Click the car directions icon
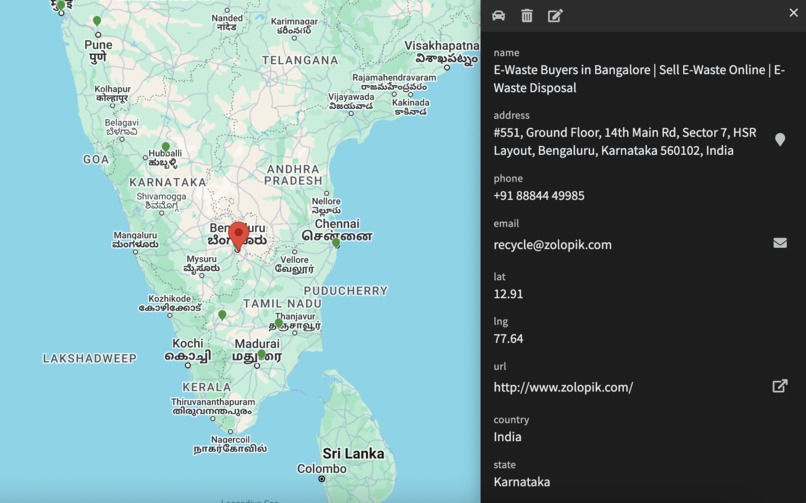This screenshot has height=503, width=806. click(498, 15)
